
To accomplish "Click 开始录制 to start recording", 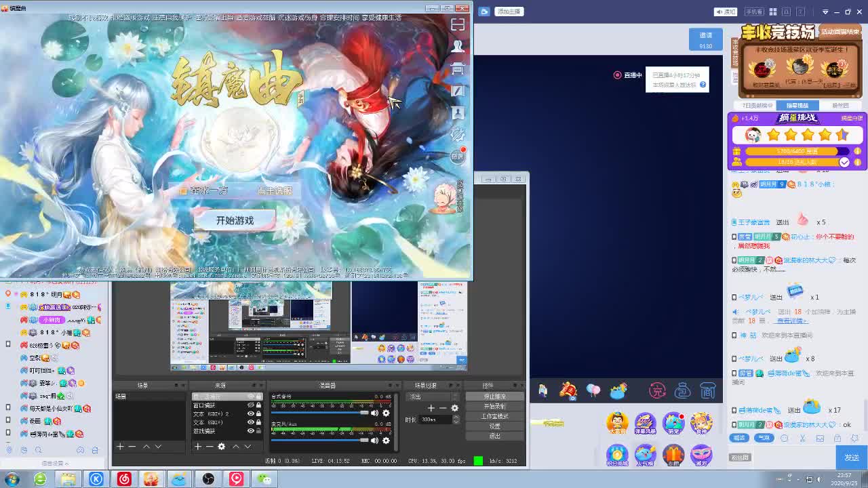I will point(494,407).
